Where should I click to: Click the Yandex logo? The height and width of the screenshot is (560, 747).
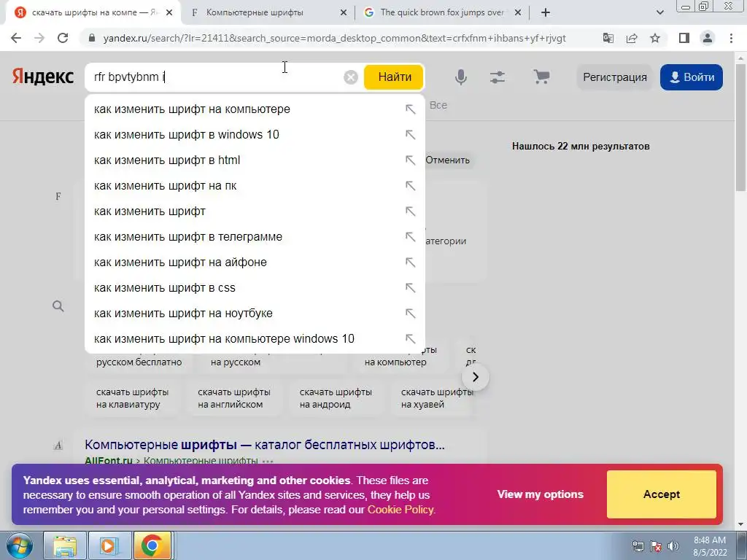click(x=43, y=77)
